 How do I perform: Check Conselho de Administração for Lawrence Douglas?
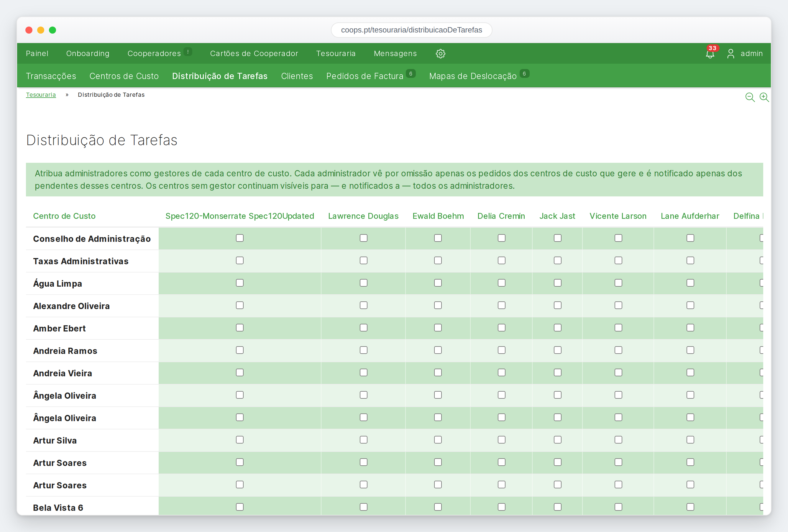pyautogui.click(x=364, y=238)
